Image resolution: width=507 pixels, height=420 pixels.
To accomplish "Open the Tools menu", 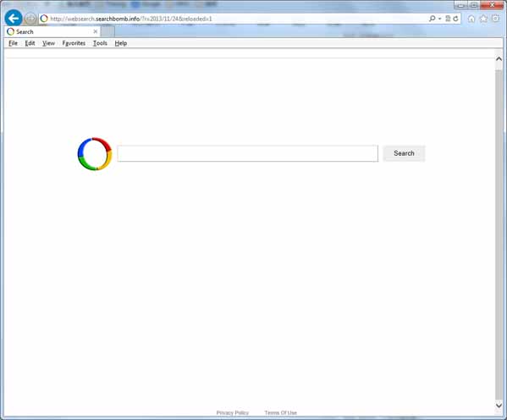I will (100, 43).
